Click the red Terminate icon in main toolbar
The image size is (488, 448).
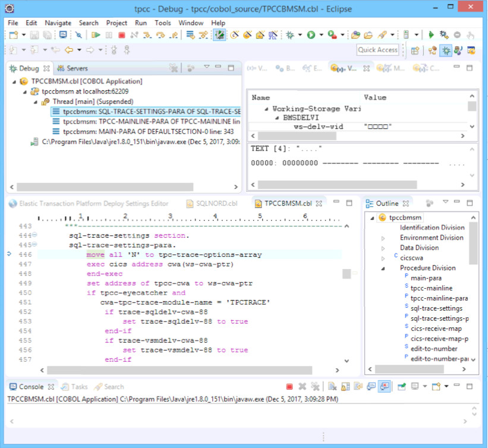click(x=122, y=35)
